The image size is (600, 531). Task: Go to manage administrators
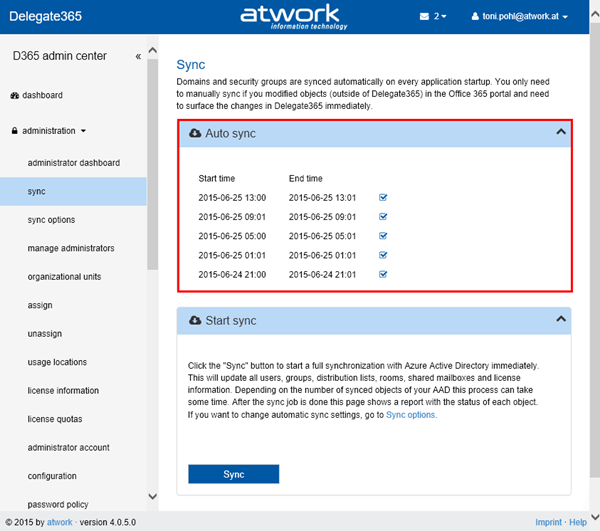71,248
